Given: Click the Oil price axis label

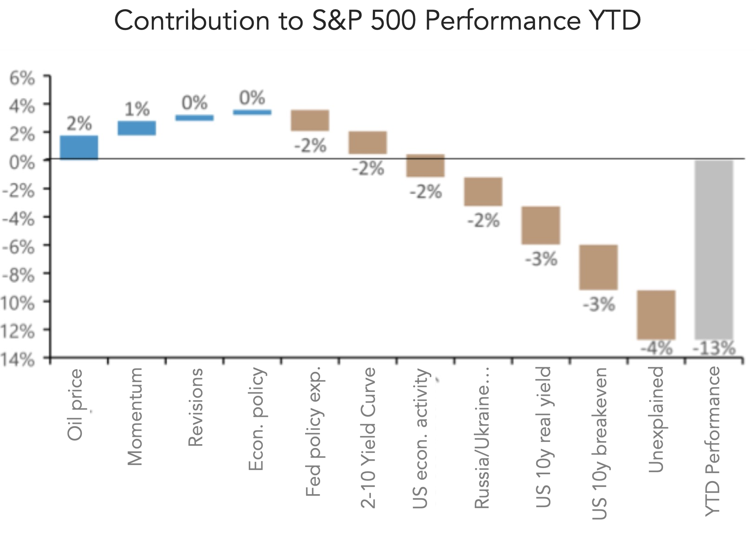Looking at the screenshot, I should (x=75, y=405).
